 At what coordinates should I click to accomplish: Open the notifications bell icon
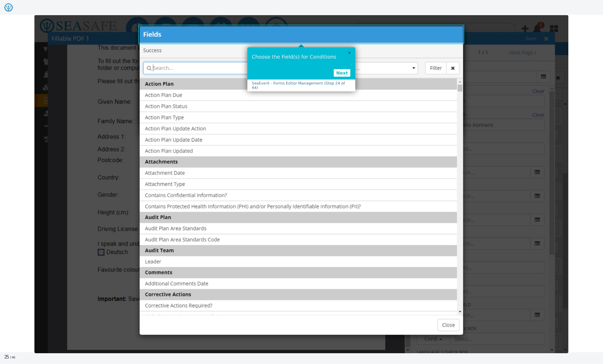[x=537, y=28]
